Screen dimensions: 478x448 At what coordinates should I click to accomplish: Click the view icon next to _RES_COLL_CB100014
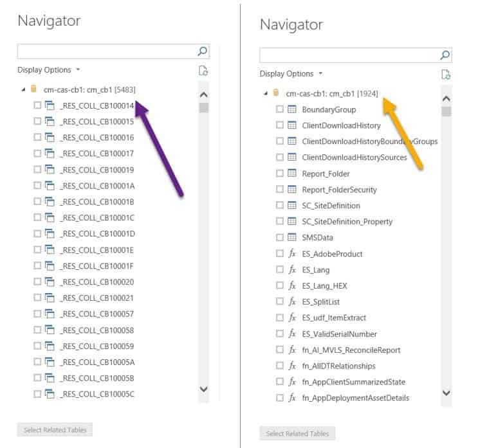[x=50, y=105]
